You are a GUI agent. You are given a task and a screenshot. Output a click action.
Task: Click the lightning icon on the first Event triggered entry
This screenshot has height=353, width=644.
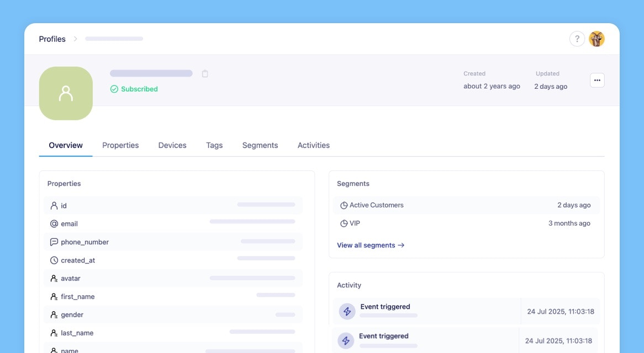coord(346,311)
